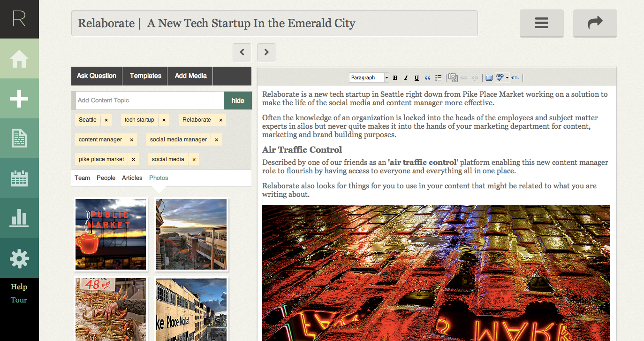Select the Templates menu item
The image size is (644, 341).
[x=145, y=76]
